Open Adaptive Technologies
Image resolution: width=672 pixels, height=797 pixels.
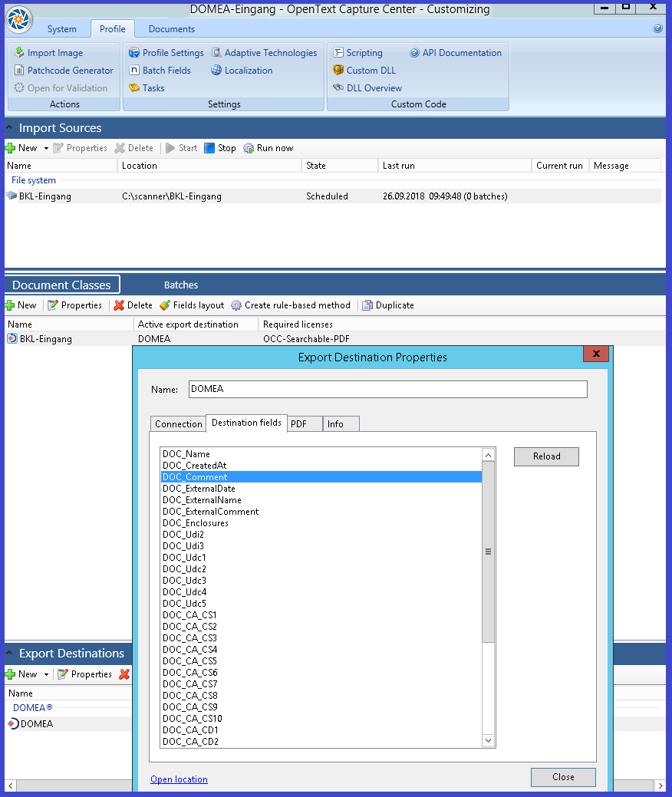coord(264,53)
